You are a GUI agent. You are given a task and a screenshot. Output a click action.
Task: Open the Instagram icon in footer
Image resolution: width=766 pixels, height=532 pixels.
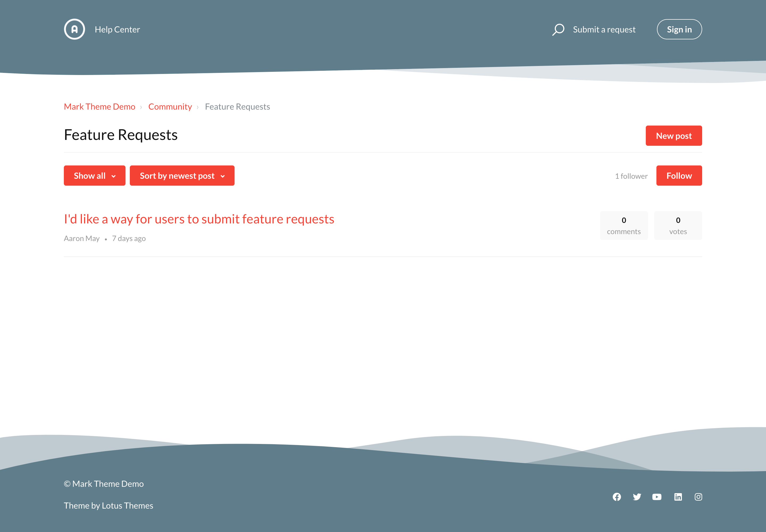click(x=698, y=497)
